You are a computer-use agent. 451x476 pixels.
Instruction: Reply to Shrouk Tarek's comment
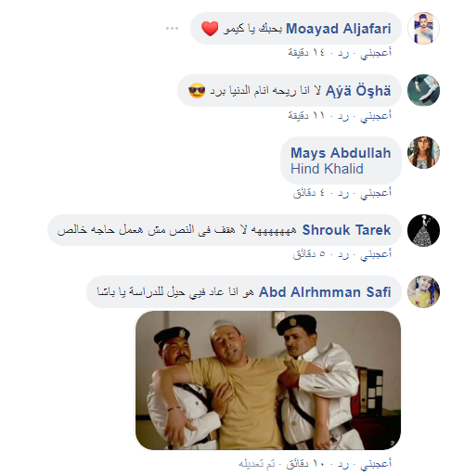pyautogui.click(x=343, y=254)
